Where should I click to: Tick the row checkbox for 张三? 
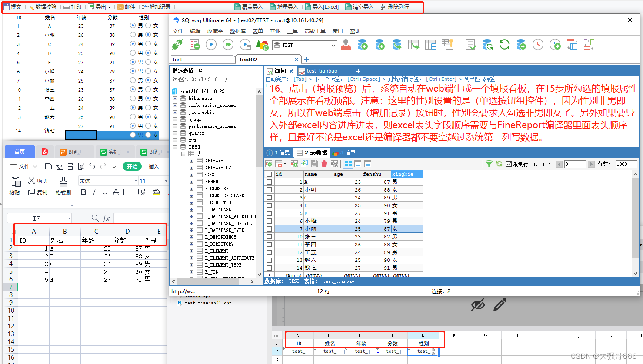(x=269, y=237)
